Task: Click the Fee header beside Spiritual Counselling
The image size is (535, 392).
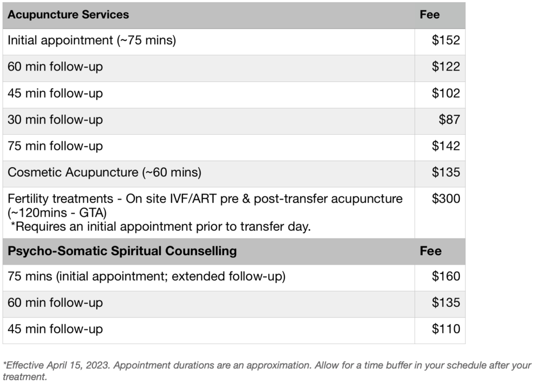Action: 431,251
